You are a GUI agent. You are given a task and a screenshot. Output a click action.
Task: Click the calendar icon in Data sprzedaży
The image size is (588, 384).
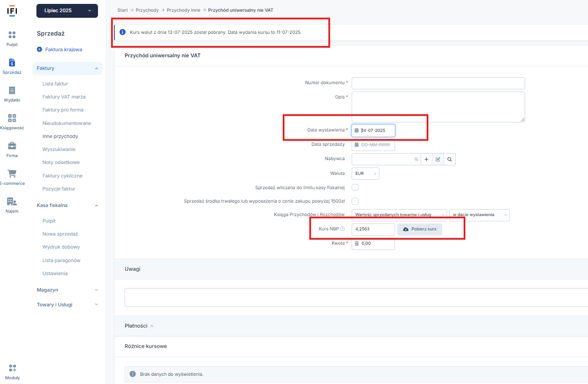(356, 144)
